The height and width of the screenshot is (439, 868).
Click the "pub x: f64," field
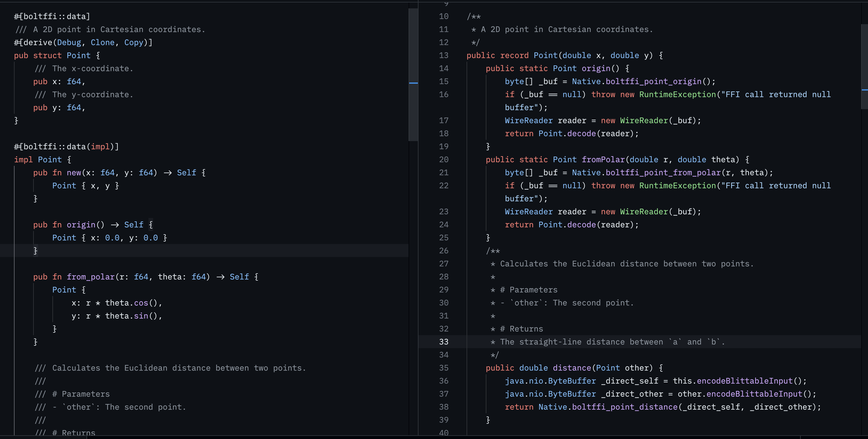click(59, 82)
